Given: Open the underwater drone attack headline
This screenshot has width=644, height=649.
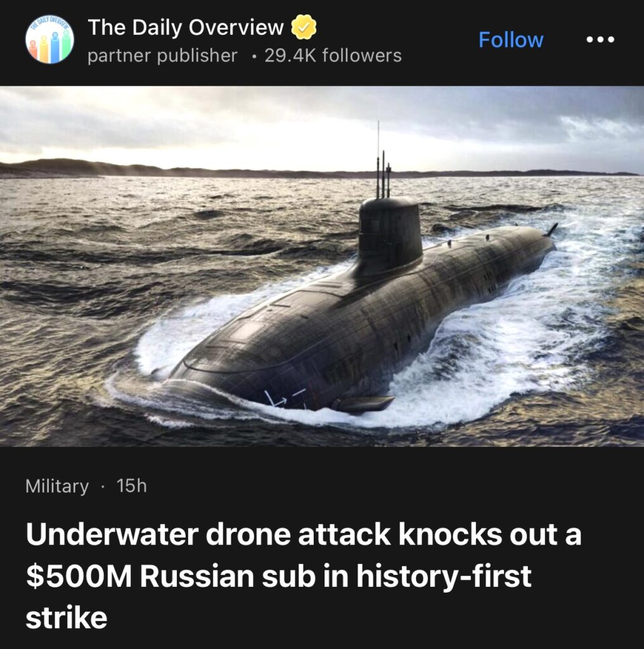Looking at the screenshot, I should (x=304, y=575).
